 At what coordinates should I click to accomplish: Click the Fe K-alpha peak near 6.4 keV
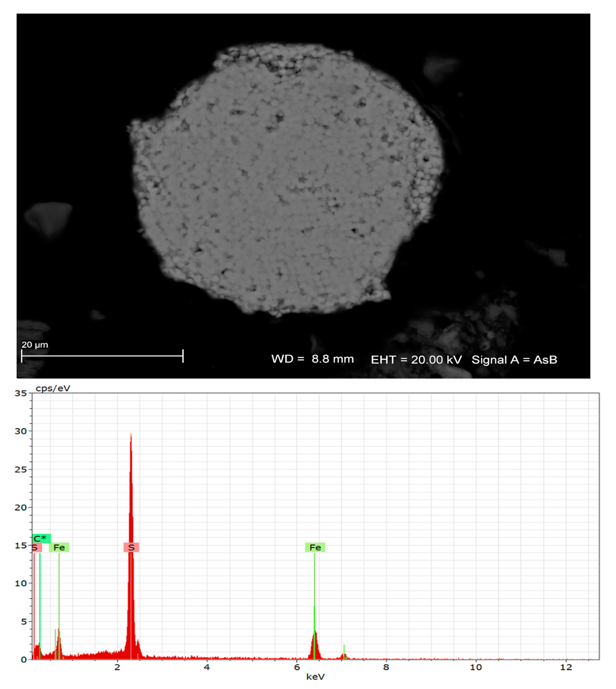(x=315, y=645)
